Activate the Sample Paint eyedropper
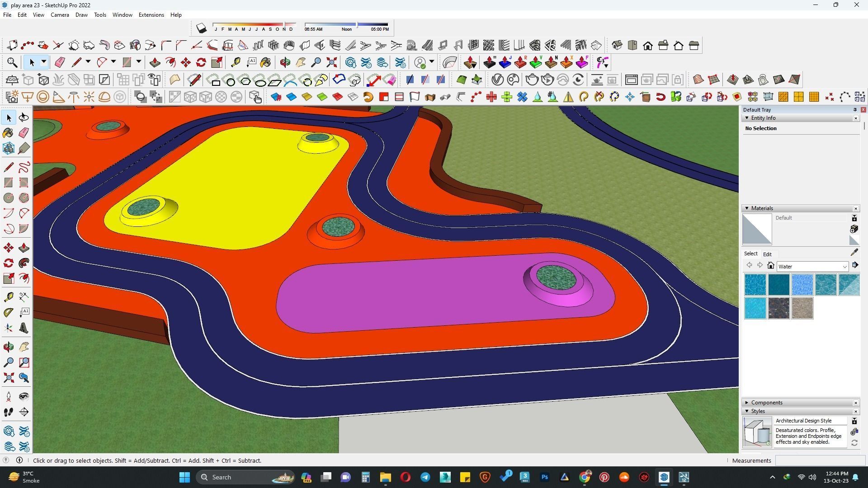Image resolution: width=868 pixels, height=488 pixels. [854, 253]
